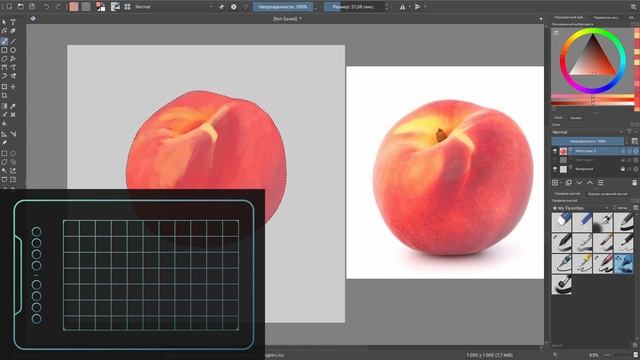Screen dimensions: 640x360
Task: Show the hidden middle layer
Action: (x=555, y=160)
